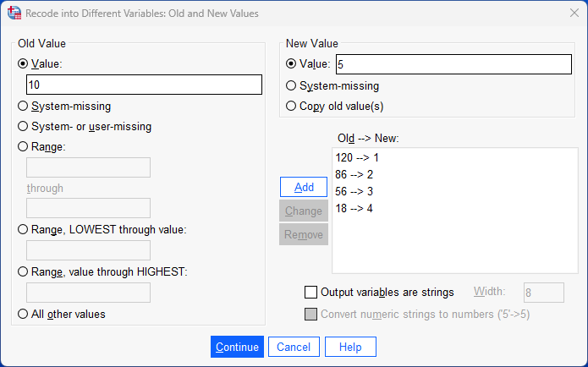Select Range, LOWEST through value option
Screen dimensions: 588x367
(23, 229)
